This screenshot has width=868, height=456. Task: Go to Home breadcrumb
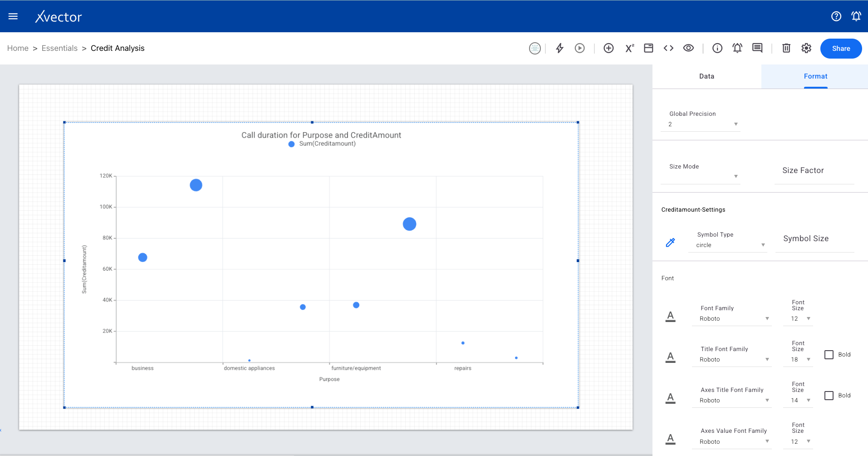pyautogui.click(x=18, y=48)
